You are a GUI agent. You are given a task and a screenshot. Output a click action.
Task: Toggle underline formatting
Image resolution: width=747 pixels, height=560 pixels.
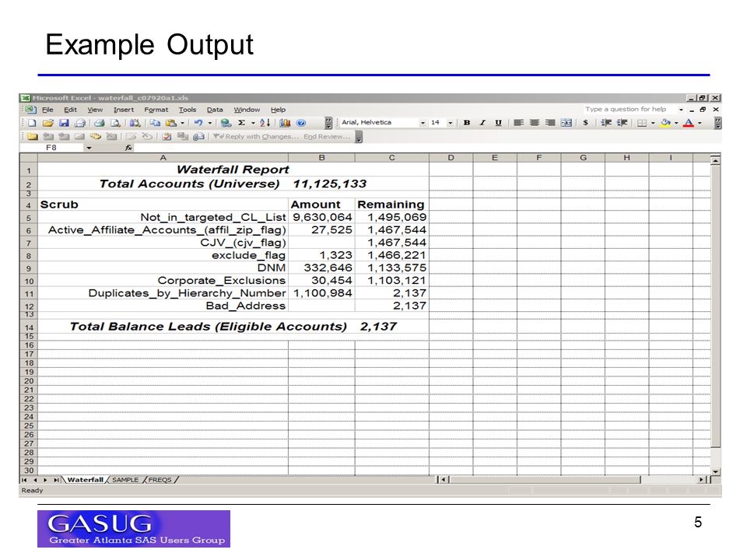coord(498,123)
